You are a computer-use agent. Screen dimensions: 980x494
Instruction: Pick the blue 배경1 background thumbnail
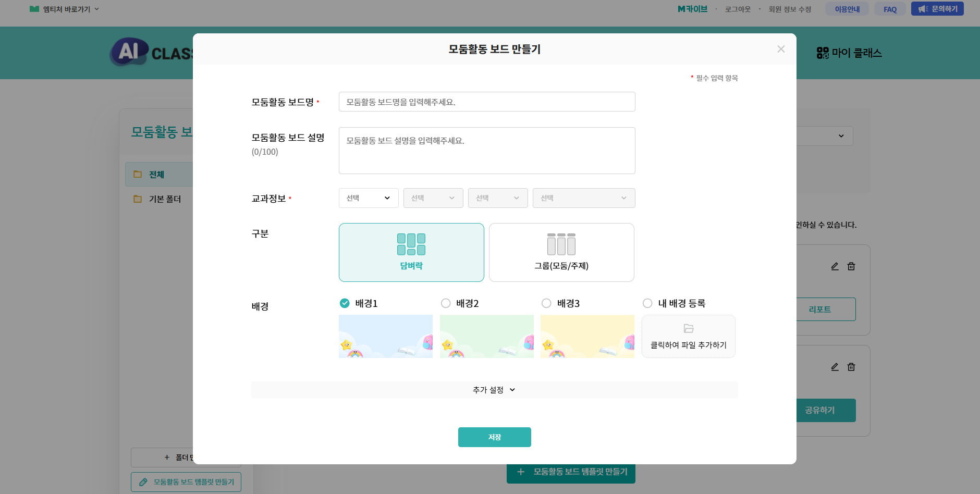(386, 336)
